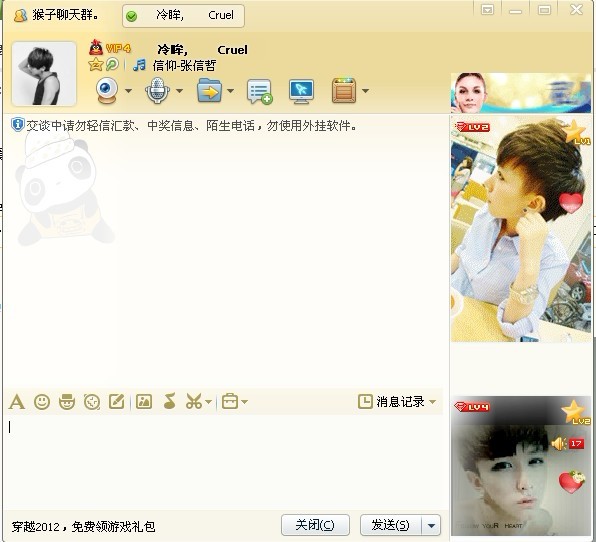Click the red heart on top QQ show

[571, 203]
